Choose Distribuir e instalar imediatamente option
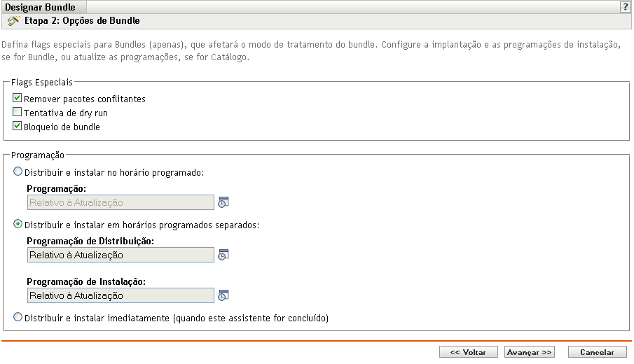This screenshot has height=364, width=634. click(18, 318)
